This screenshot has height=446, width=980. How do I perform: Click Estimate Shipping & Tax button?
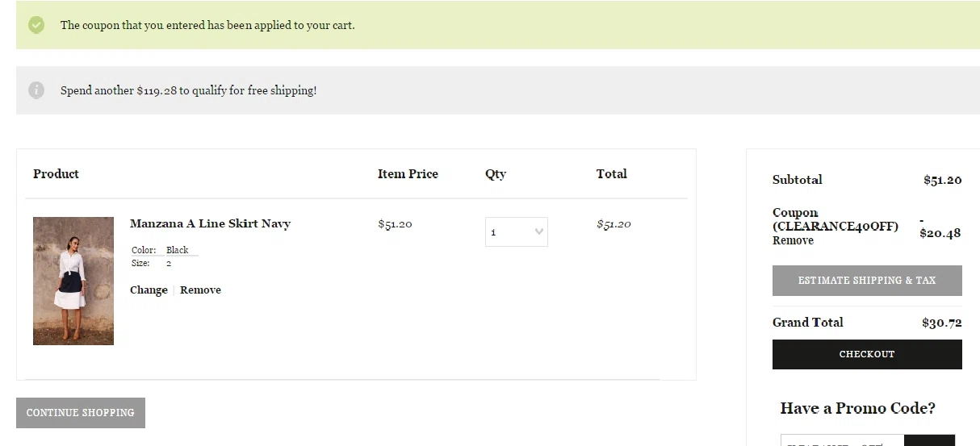tap(867, 281)
